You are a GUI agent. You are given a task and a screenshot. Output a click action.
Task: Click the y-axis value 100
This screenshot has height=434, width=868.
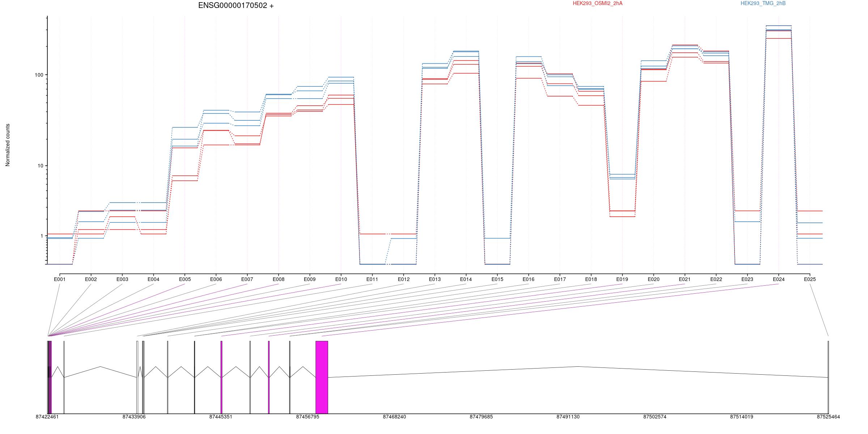39,75
